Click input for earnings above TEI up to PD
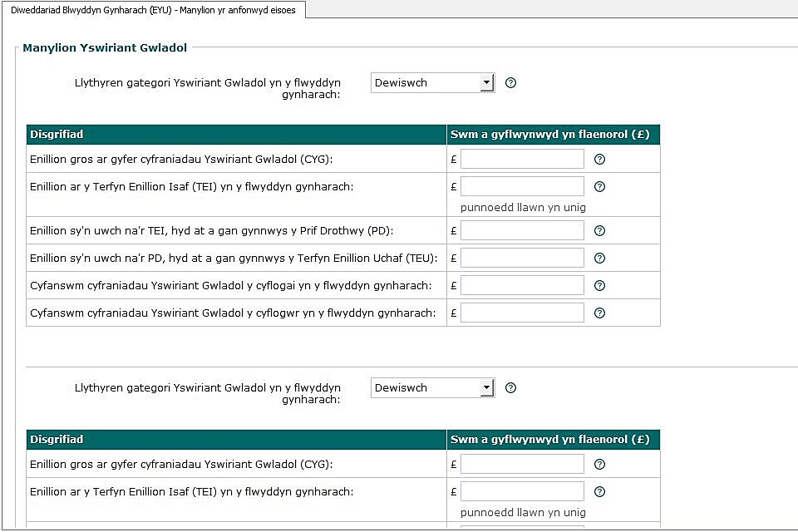 [x=522, y=231]
